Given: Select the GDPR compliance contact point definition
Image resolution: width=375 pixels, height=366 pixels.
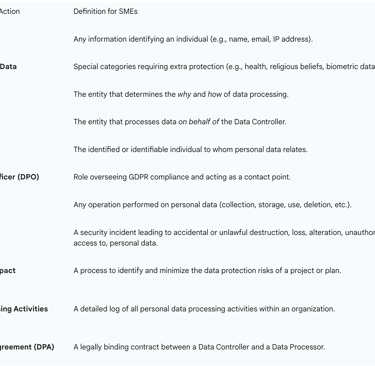Looking at the screenshot, I should [x=182, y=177].
